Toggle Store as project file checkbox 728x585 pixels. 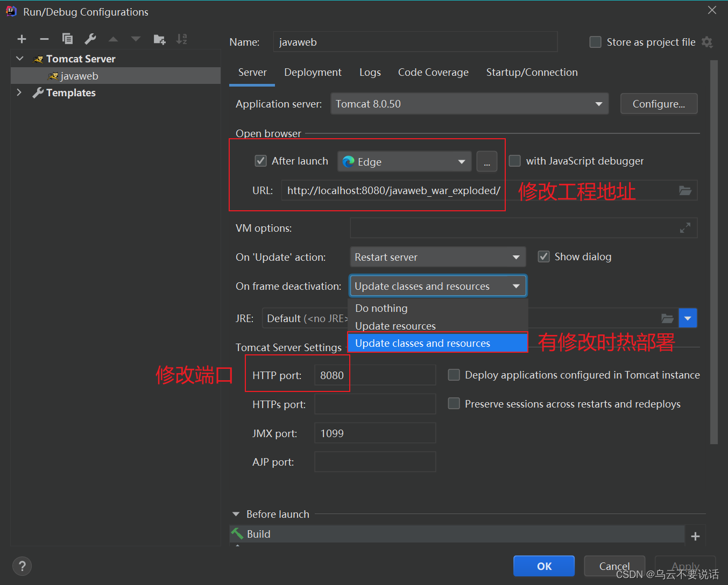click(x=596, y=42)
